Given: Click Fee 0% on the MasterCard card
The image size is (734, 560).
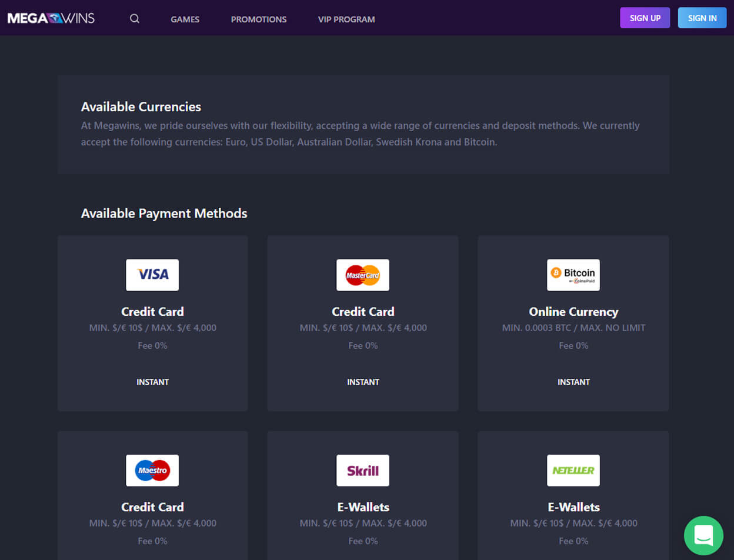Looking at the screenshot, I should pos(363,345).
